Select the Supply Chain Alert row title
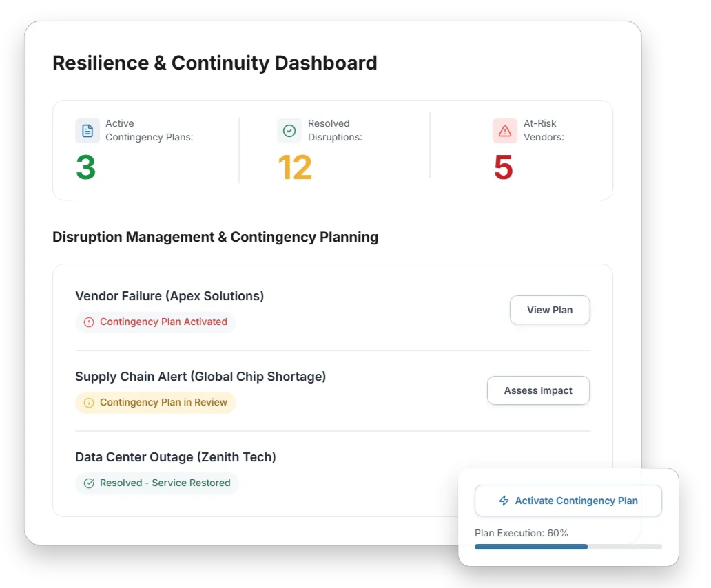Viewport: 711px width, 588px height. [200, 377]
